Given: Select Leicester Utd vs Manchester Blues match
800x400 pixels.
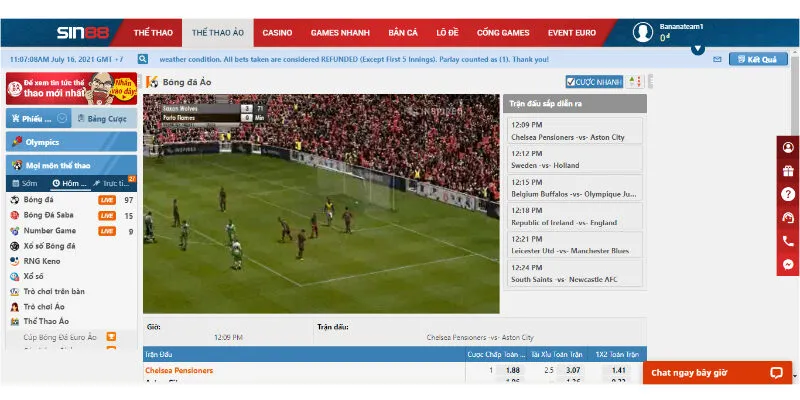Looking at the screenshot, I should click(575, 245).
